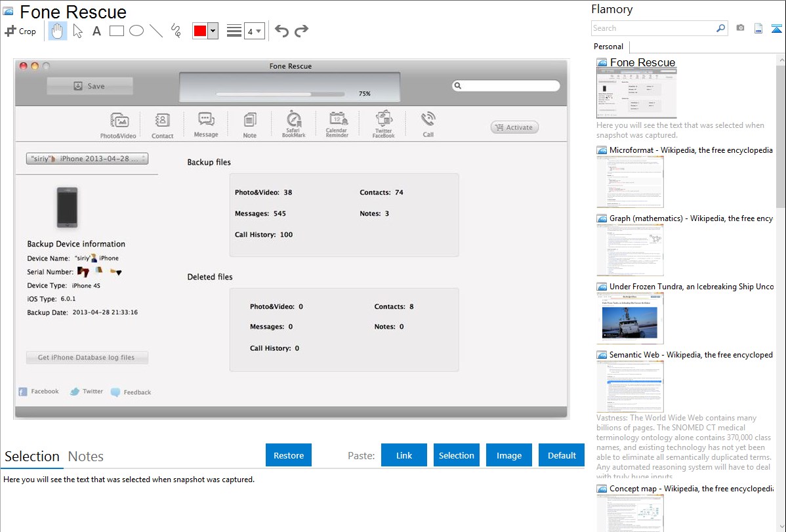Open Concept map Wikipedia snapshot title
This screenshot has height=532, width=786.
click(x=691, y=488)
